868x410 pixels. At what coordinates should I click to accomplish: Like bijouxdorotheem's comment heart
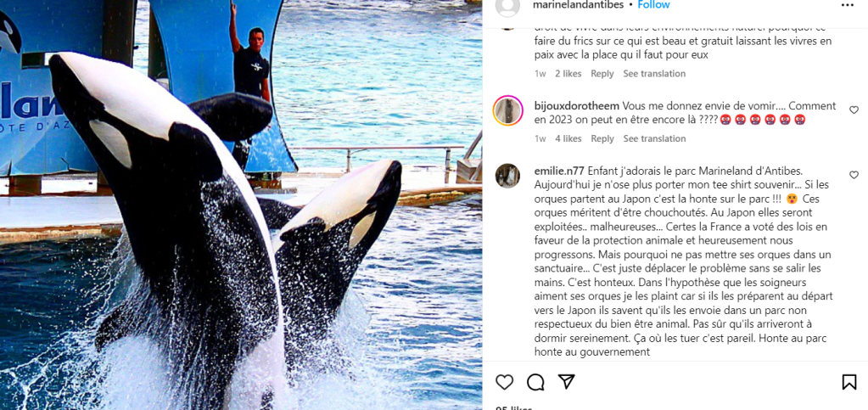tap(854, 110)
